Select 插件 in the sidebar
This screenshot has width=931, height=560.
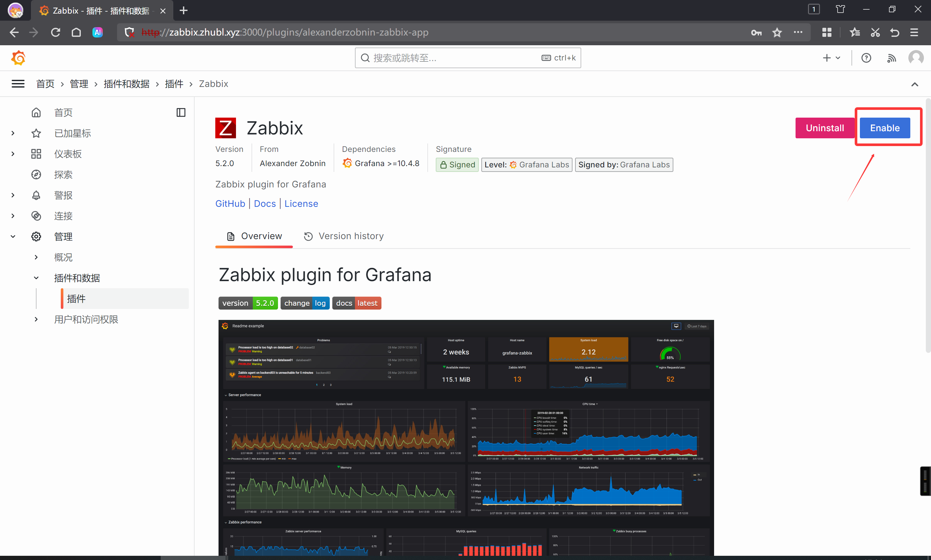tap(124, 299)
